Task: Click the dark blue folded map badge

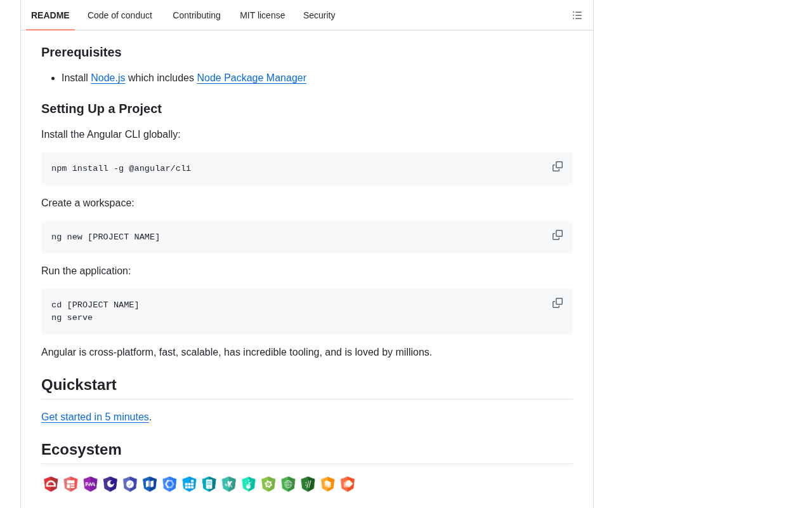Action: 149,484
